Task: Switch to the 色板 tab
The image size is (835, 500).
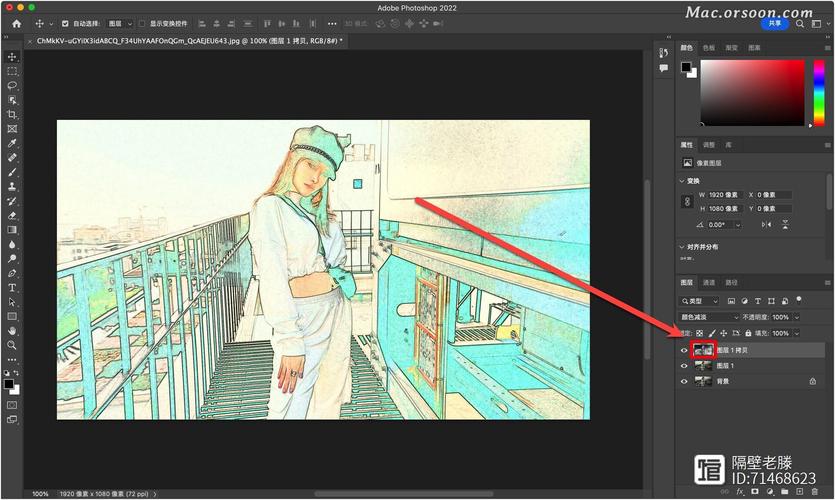Action: (708, 48)
